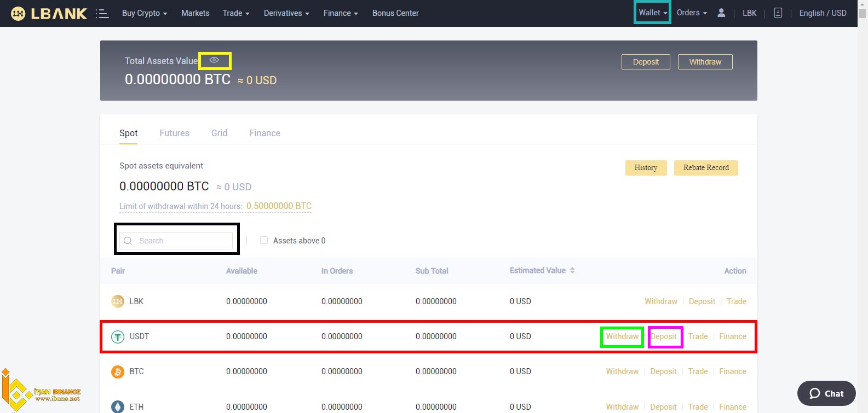Click the Sub Total column header
The width and height of the screenshot is (868, 413).
pyautogui.click(x=432, y=271)
